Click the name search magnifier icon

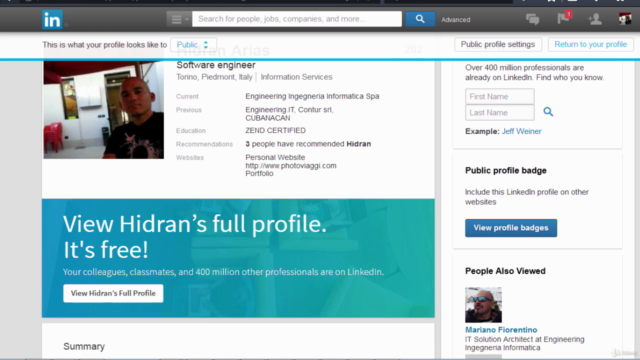click(548, 111)
